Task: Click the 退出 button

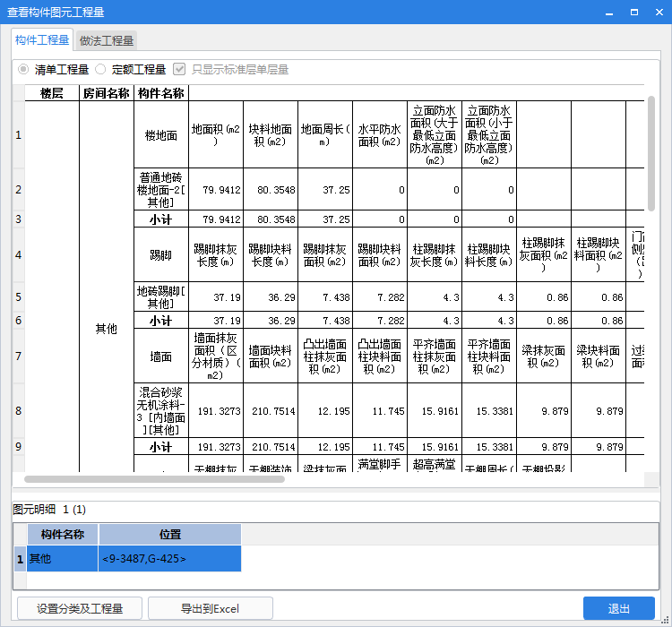Action: (619, 608)
